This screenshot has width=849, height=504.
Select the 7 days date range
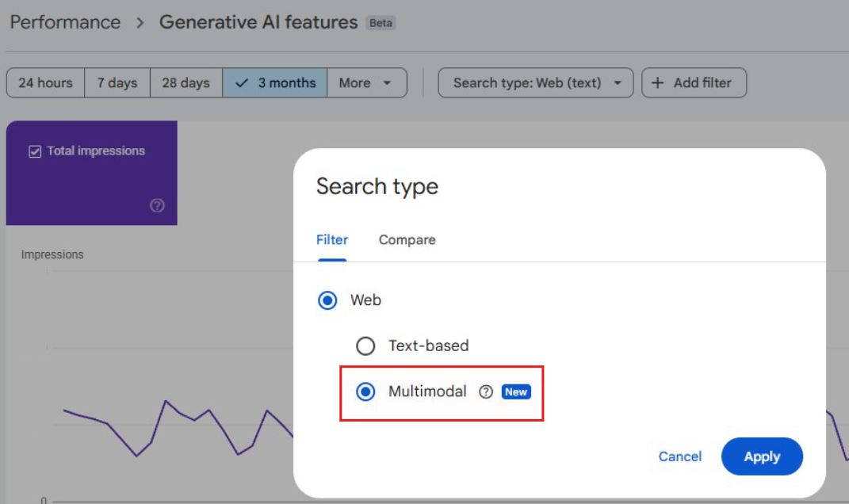coord(117,83)
